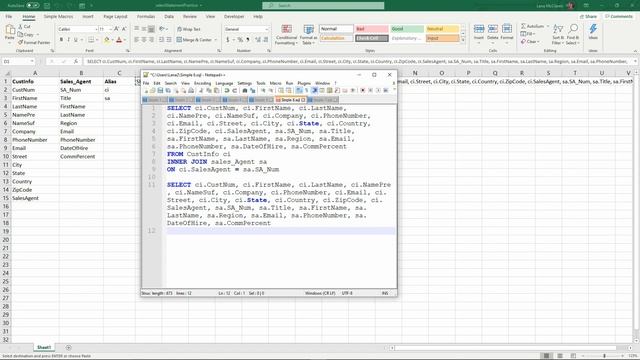
Task: Click the Center alignment icon
Action: click(144, 40)
